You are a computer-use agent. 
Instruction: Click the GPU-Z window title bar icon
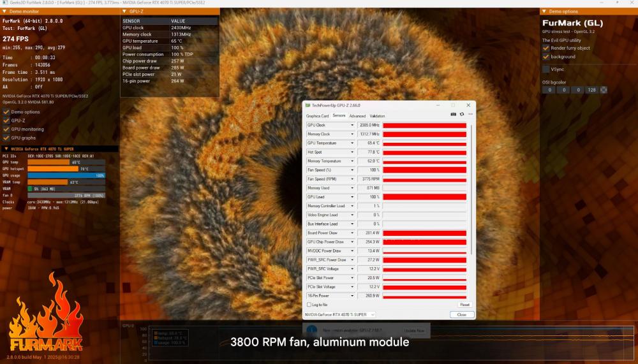click(306, 105)
